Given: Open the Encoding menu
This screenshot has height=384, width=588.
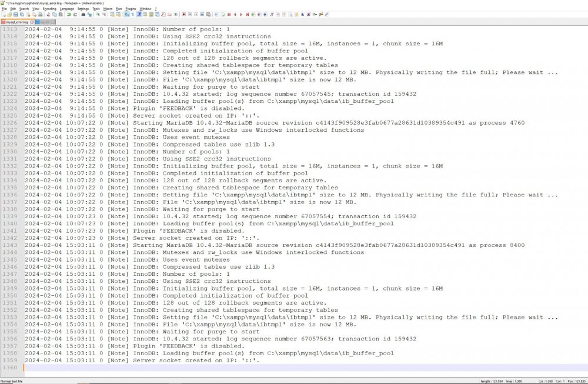Looking at the screenshot, I should [x=51, y=9].
